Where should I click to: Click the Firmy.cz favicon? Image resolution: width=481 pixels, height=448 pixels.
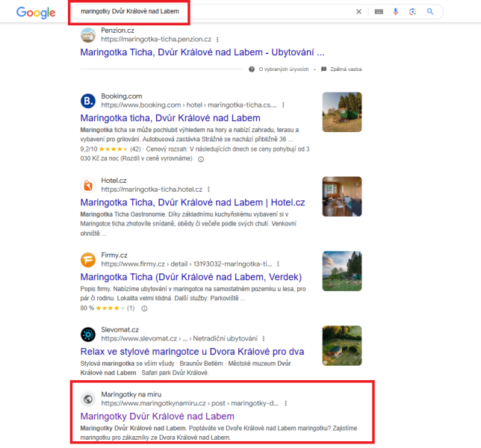pyautogui.click(x=88, y=260)
